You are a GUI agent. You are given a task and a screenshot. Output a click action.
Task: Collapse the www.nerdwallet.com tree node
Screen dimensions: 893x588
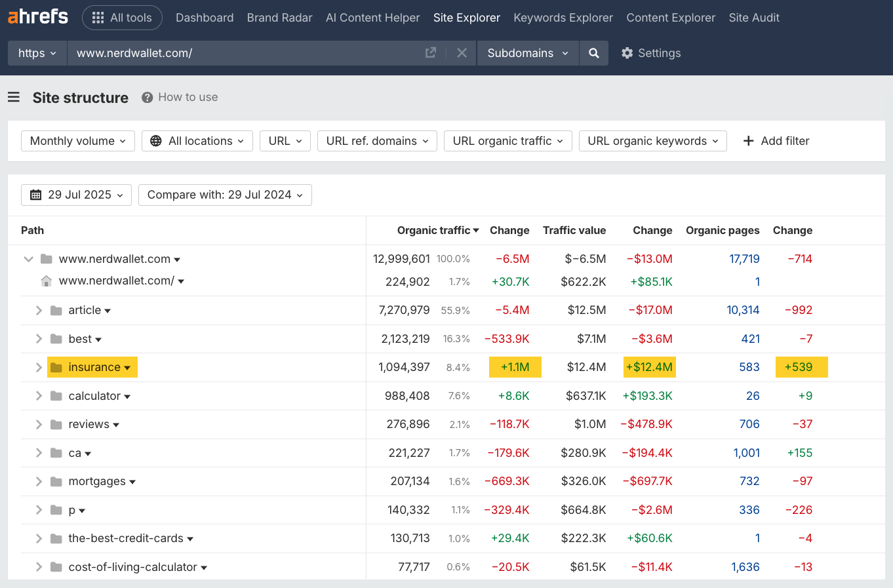coord(28,259)
